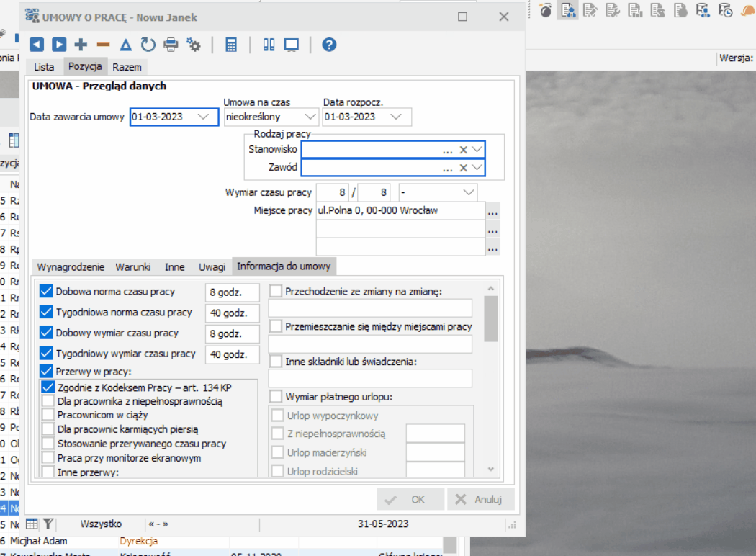Click the UMOWY O PRACĘ window title icon
The width and height of the screenshot is (756, 556).
pos(32,17)
